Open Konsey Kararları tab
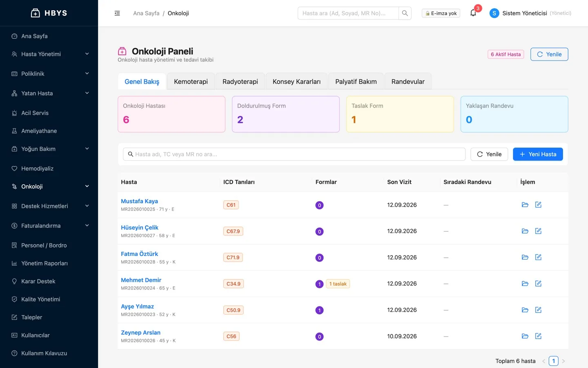The image size is (588, 368). click(296, 81)
